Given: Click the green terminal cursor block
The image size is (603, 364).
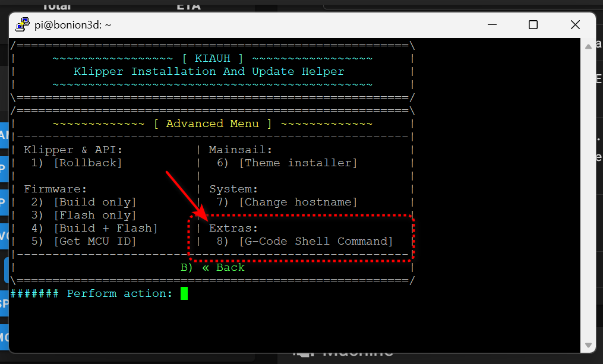Looking at the screenshot, I should tap(184, 293).
